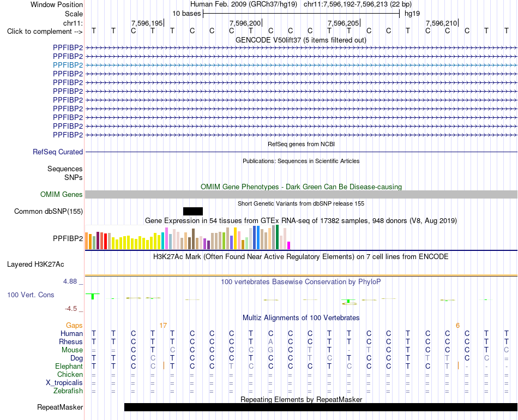The height and width of the screenshot is (420, 518).
Task: Click the 'chr11:' row label
Action: click(73, 23)
